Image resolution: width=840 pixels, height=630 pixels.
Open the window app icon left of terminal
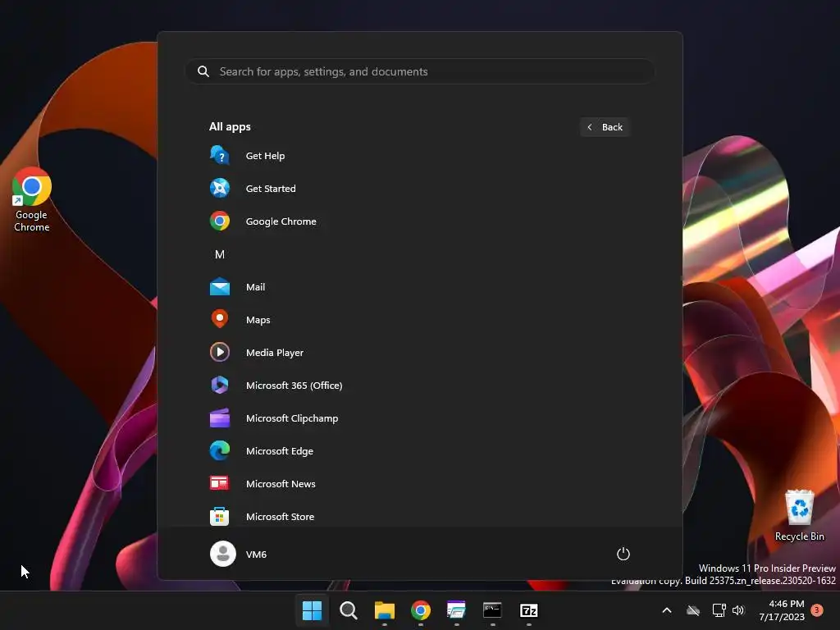click(456, 610)
